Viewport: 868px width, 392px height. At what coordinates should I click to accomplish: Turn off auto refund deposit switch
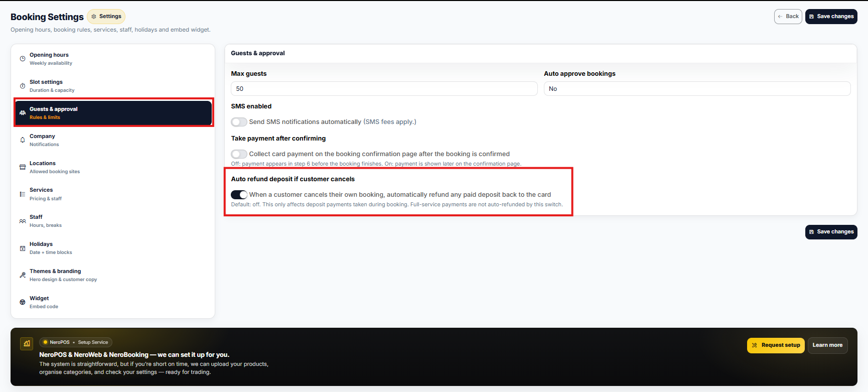(239, 195)
